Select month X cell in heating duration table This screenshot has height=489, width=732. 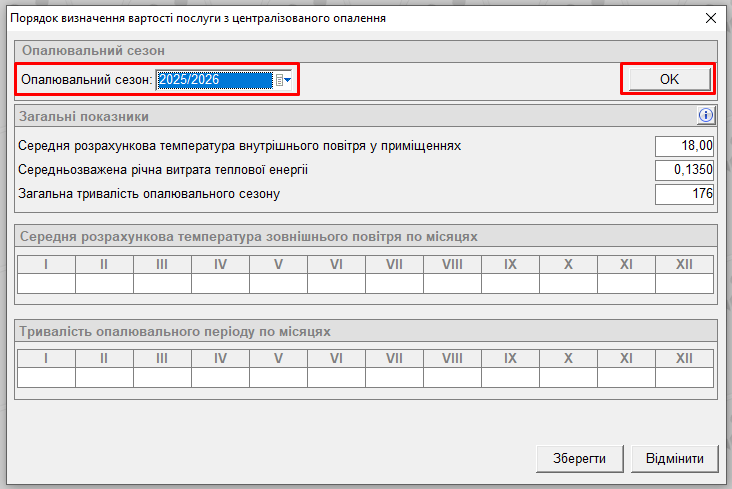(x=568, y=377)
